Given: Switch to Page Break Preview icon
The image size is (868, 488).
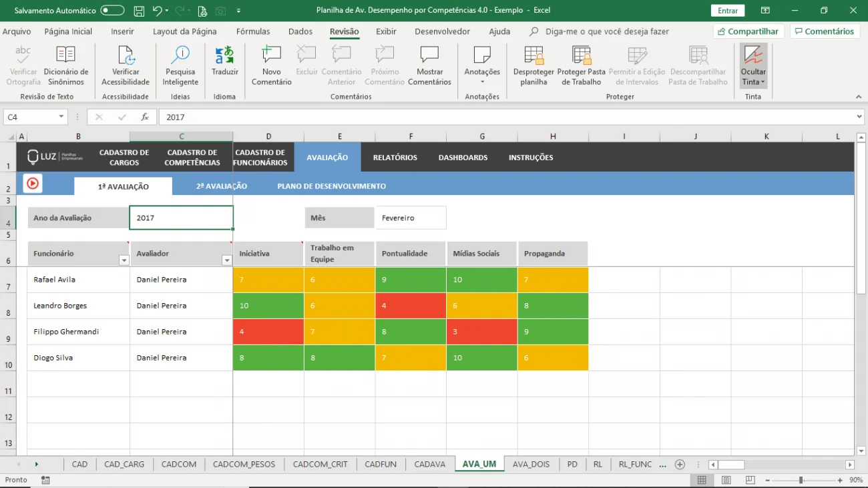Looking at the screenshot, I should (750, 480).
